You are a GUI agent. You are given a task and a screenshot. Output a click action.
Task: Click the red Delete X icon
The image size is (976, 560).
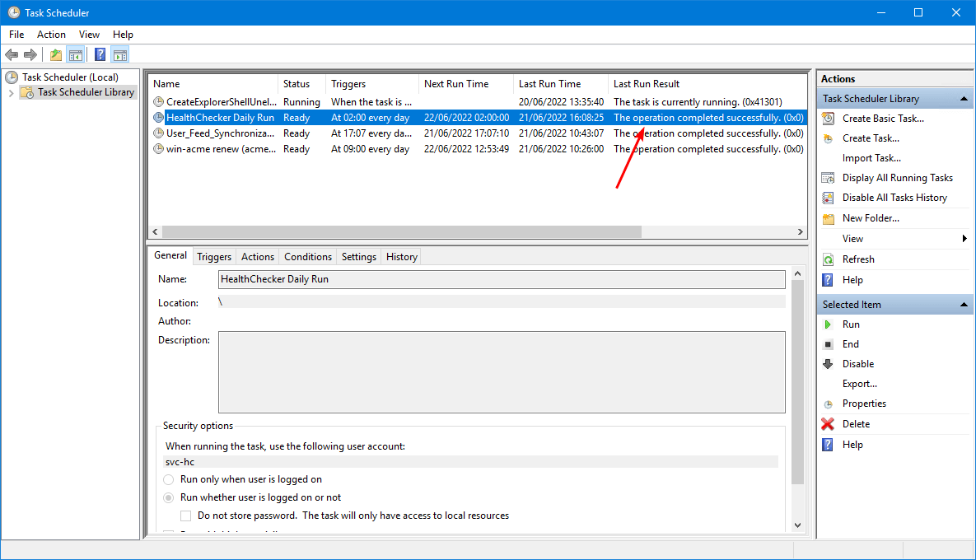(828, 424)
